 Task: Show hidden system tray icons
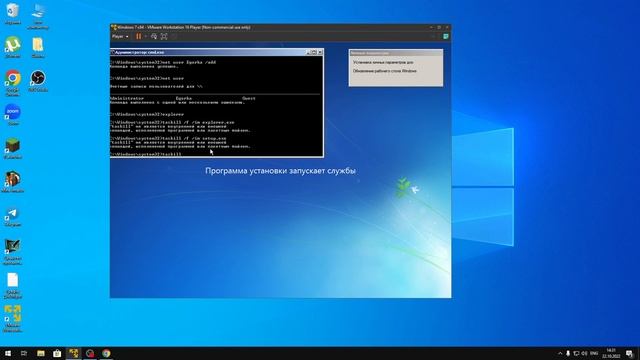coord(560,353)
